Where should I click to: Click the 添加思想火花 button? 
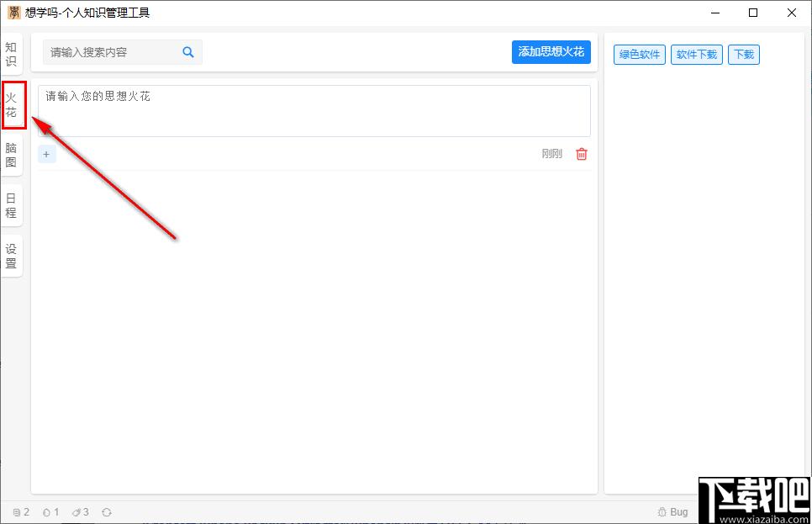[x=551, y=52]
